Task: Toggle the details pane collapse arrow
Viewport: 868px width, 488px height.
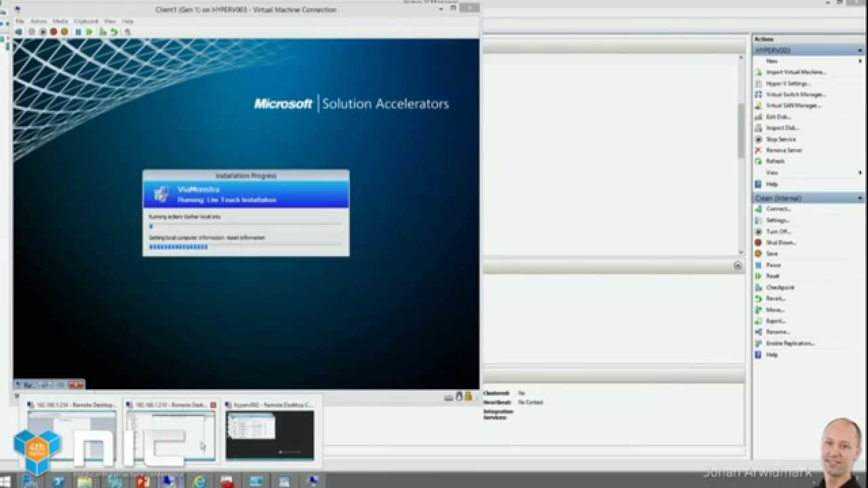Action: 738,266
